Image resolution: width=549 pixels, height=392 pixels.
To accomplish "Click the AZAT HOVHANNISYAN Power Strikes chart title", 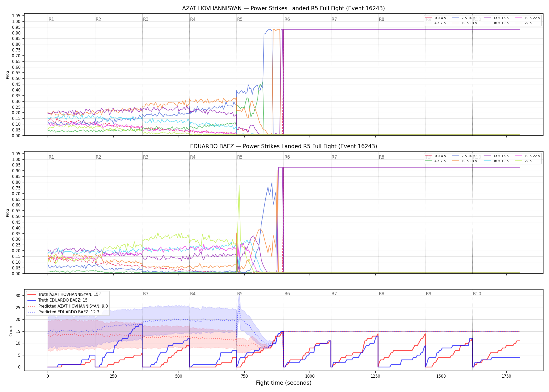I will [x=283, y=8].
